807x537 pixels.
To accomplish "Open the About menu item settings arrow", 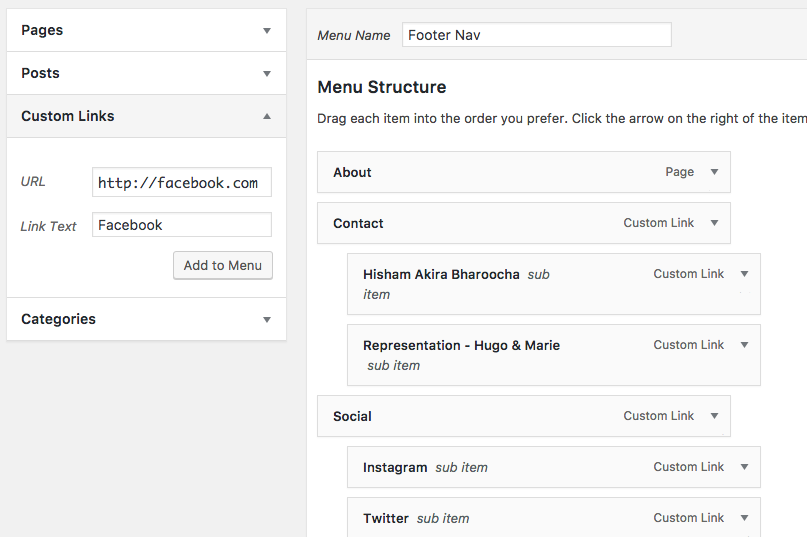I will coord(714,172).
